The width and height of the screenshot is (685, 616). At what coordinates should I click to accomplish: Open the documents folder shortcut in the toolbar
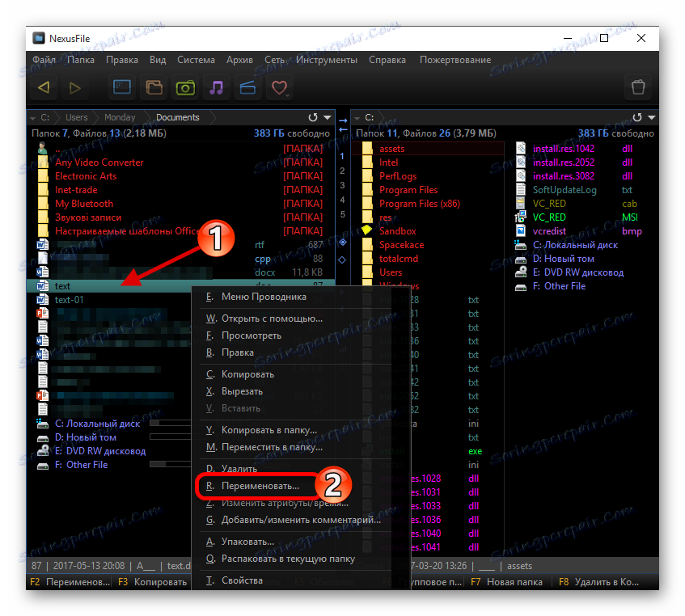pyautogui.click(x=154, y=88)
